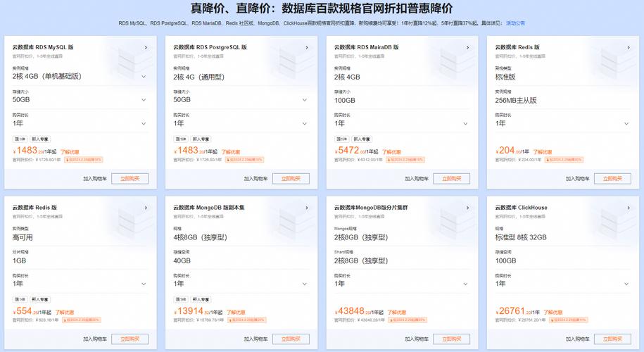Add MongoDB 版副本集 to cart (加入购物车)
The height and width of the screenshot is (352, 644).
point(256,339)
